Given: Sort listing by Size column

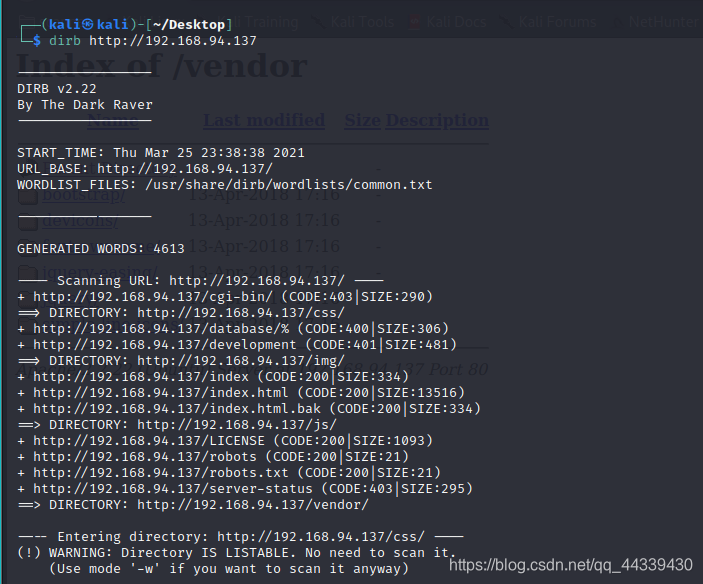Looking at the screenshot, I should point(362,120).
